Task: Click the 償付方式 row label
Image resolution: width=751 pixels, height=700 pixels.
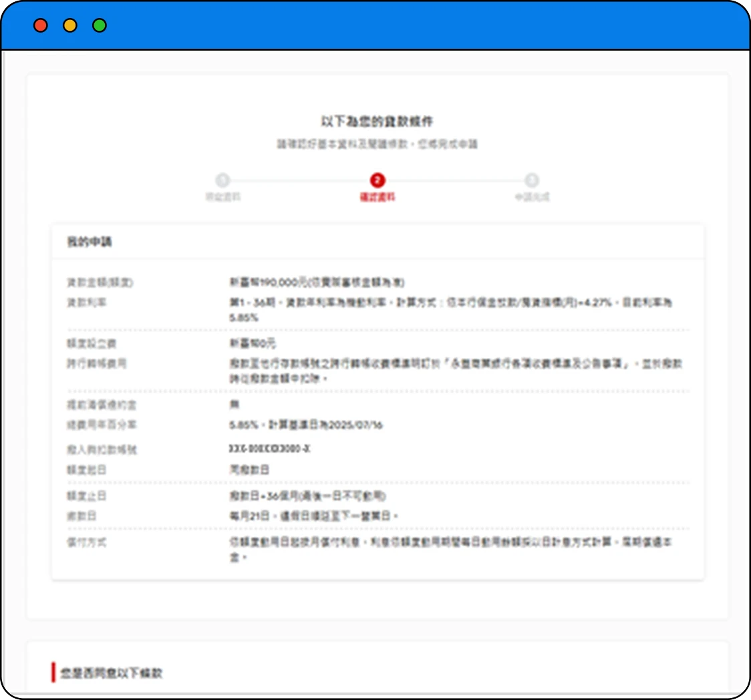Action: (x=87, y=542)
